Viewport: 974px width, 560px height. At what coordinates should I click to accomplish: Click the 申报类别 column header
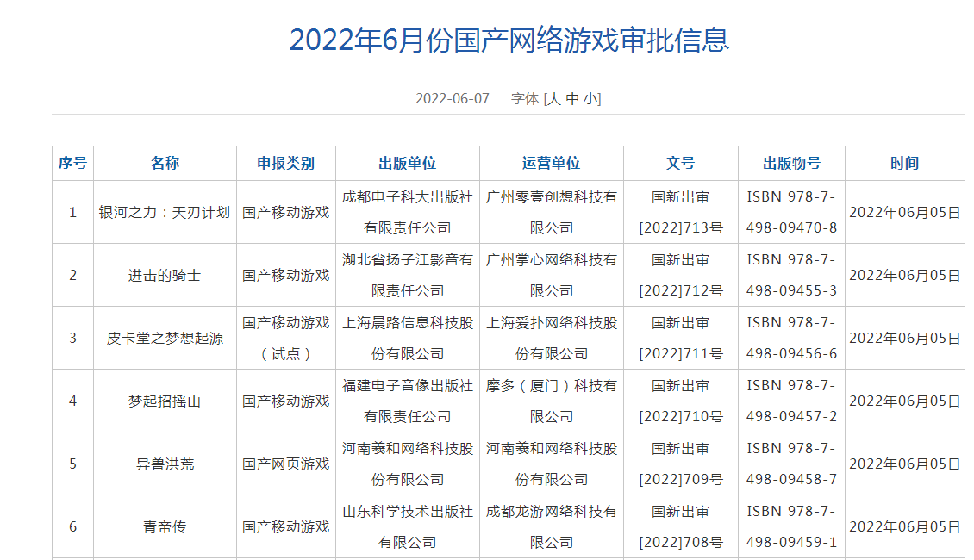click(x=285, y=163)
